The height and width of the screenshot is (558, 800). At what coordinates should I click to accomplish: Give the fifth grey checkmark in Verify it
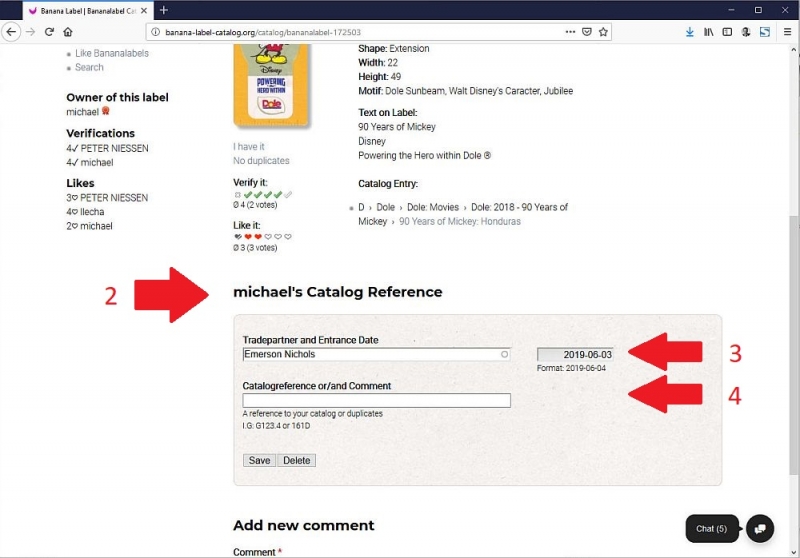289,194
